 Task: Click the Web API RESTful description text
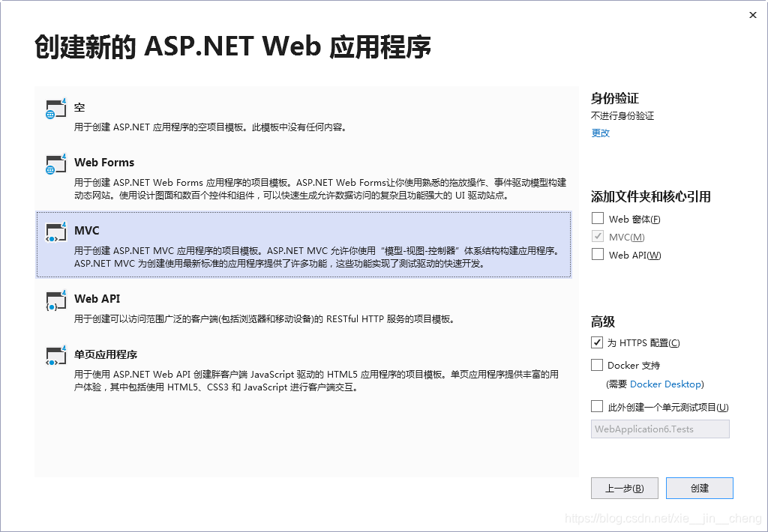265,319
